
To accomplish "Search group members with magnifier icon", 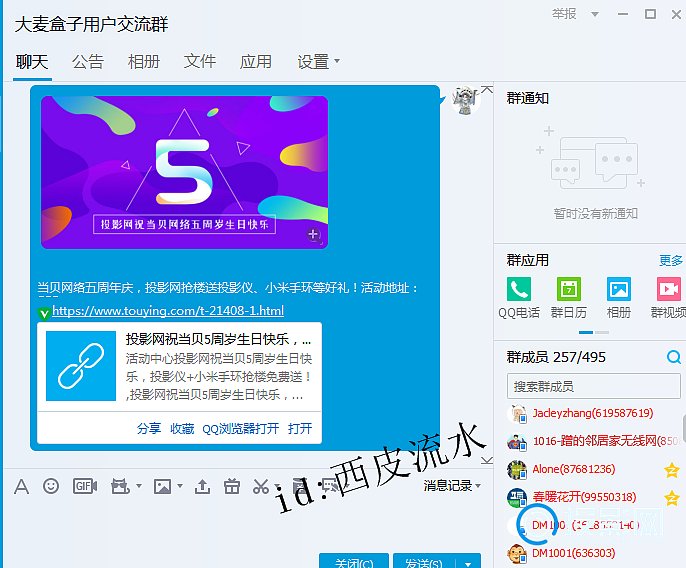I will point(675,358).
